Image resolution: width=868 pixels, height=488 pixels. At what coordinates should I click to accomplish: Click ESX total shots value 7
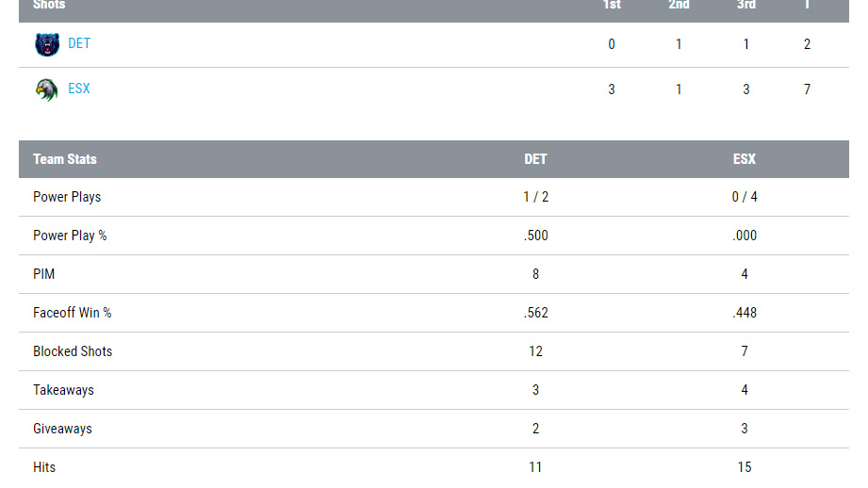[807, 89]
